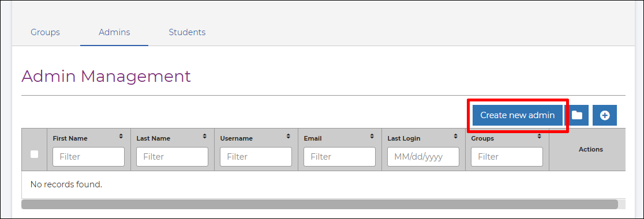Click the Actions column header
Viewport: 644px width, 219px height.
590,149
